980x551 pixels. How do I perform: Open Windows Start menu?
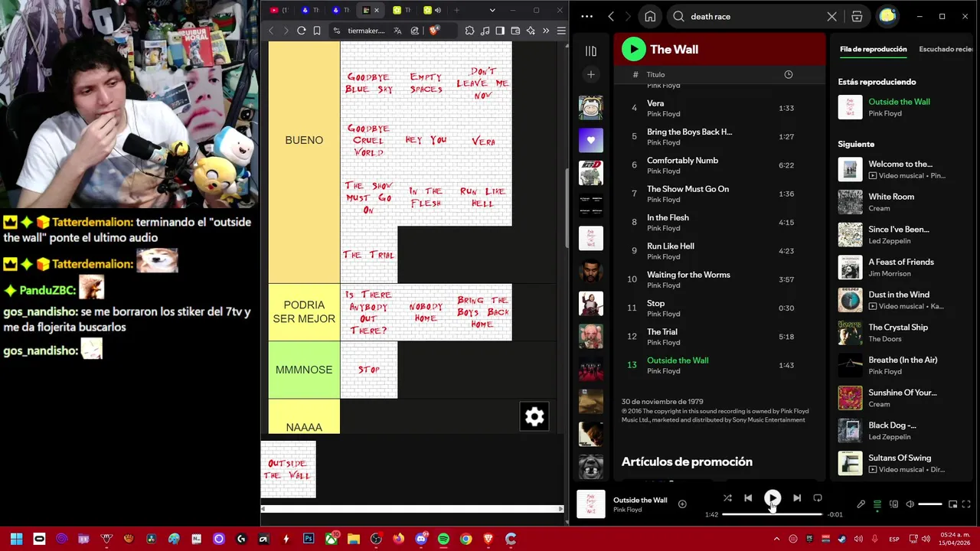pyautogui.click(x=16, y=539)
